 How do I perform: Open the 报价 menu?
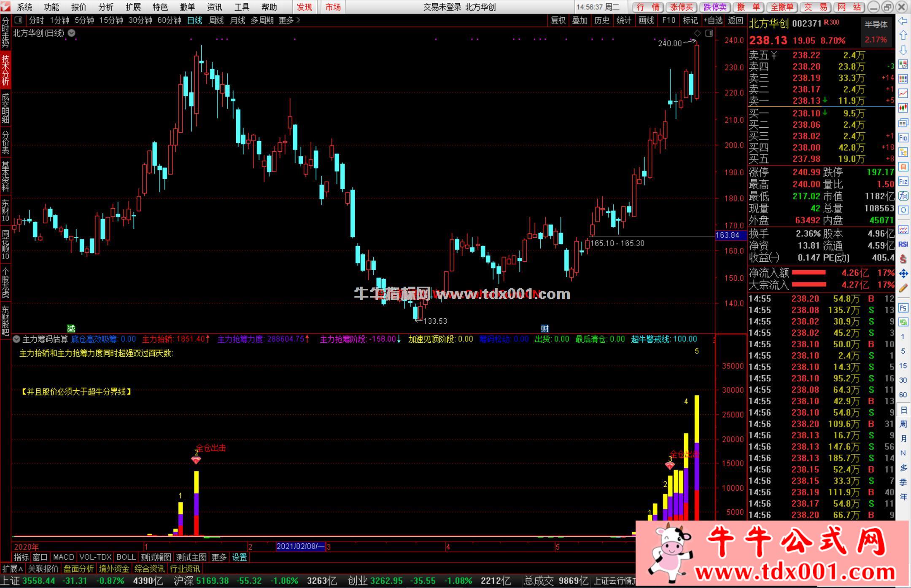point(78,7)
